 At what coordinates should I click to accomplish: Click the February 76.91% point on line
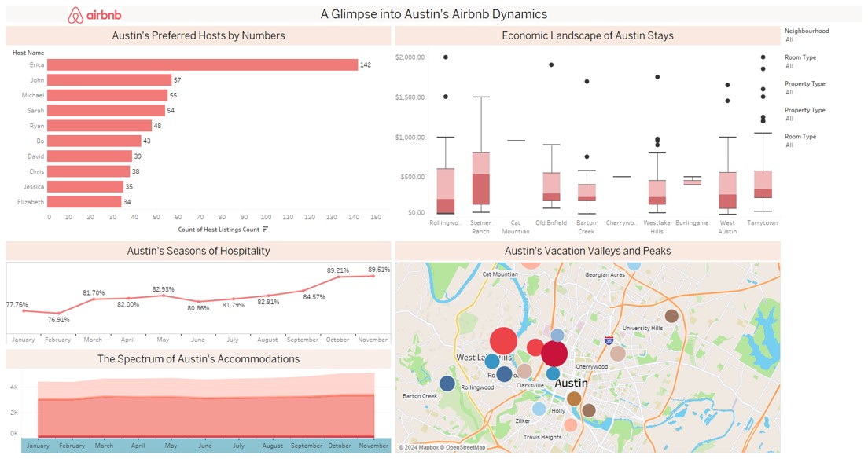pos(59,314)
